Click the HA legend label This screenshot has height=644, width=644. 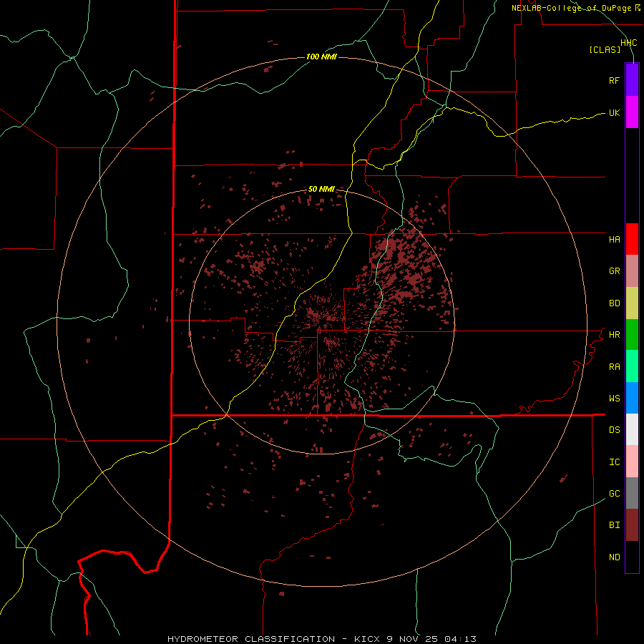click(x=614, y=240)
